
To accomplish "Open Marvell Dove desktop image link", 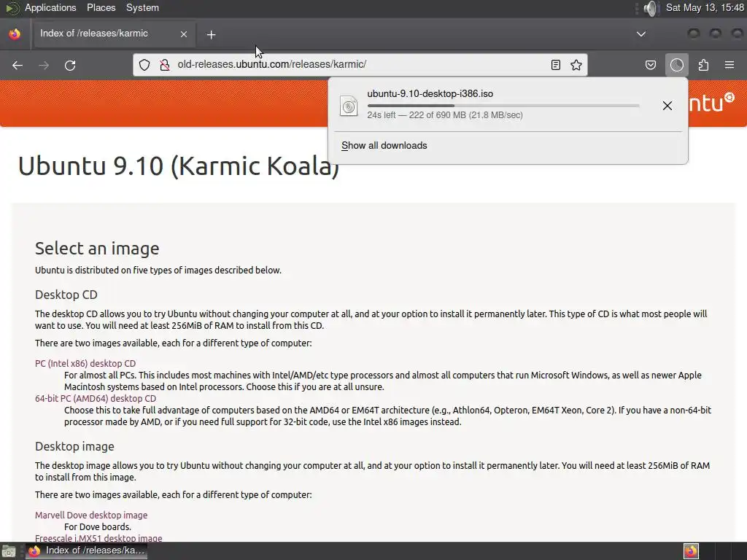I will pyautogui.click(x=91, y=516).
